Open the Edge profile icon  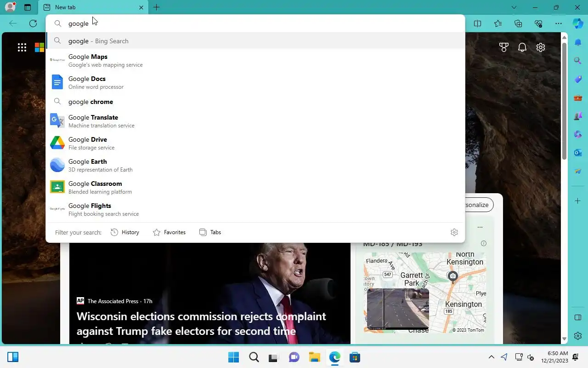pyautogui.click(x=10, y=7)
